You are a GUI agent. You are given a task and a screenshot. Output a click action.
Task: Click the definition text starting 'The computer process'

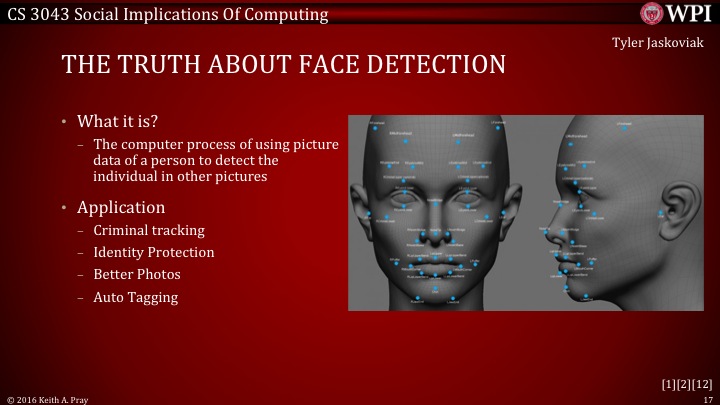coord(216,160)
